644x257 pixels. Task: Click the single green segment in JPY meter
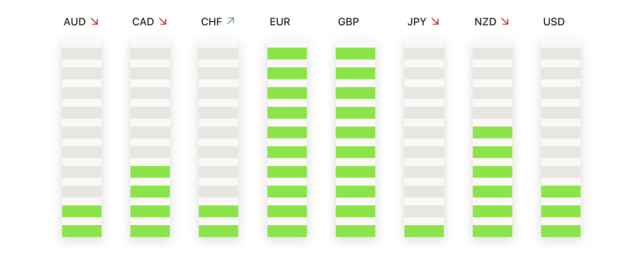pyautogui.click(x=424, y=231)
